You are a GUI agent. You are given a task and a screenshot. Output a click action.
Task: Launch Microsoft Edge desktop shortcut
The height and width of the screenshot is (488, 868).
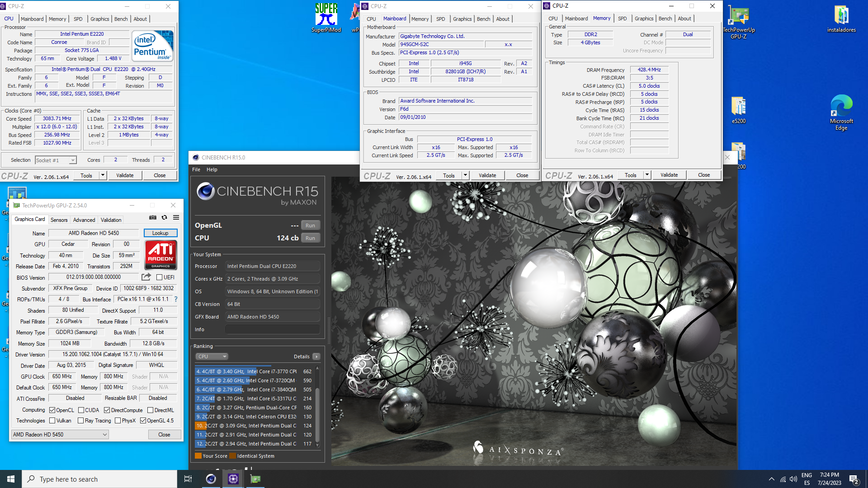pos(841,112)
